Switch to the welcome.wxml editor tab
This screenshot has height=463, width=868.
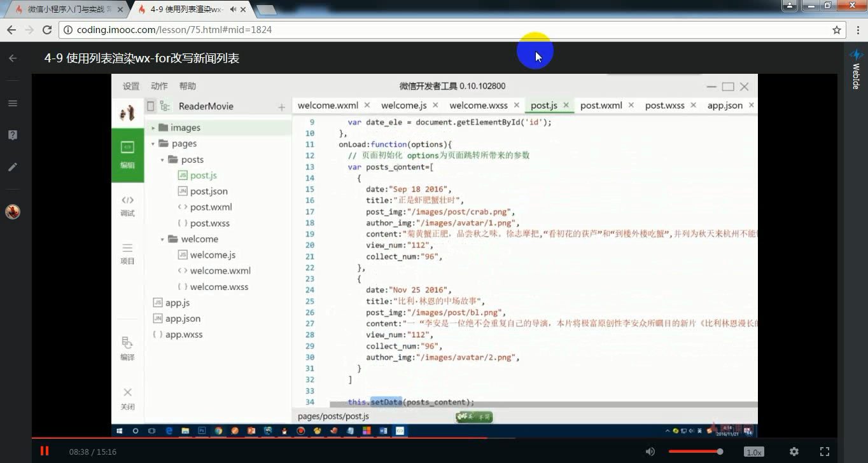click(328, 106)
